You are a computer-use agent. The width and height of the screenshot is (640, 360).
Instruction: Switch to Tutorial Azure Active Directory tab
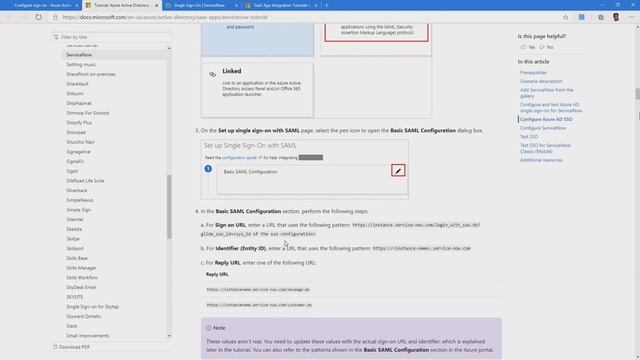(x=122, y=5)
